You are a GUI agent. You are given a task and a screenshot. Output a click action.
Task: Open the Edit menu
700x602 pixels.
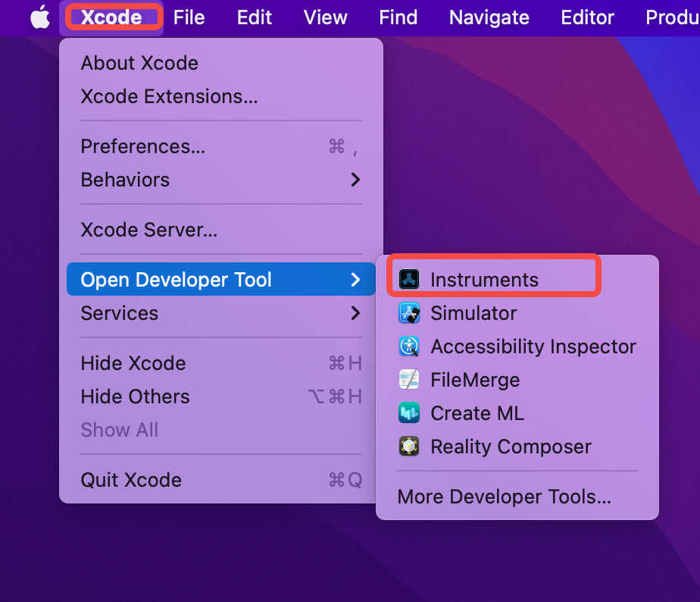(x=254, y=17)
